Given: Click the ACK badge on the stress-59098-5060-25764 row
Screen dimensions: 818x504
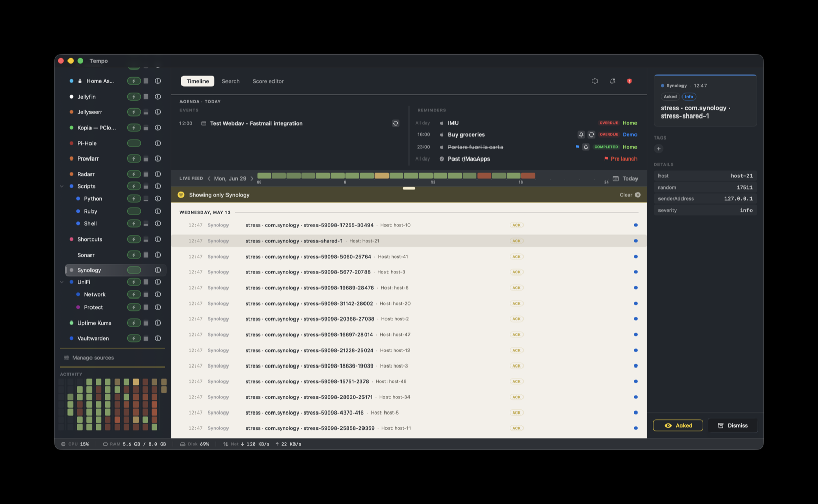Looking at the screenshot, I should pyautogui.click(x=516, y=257).
